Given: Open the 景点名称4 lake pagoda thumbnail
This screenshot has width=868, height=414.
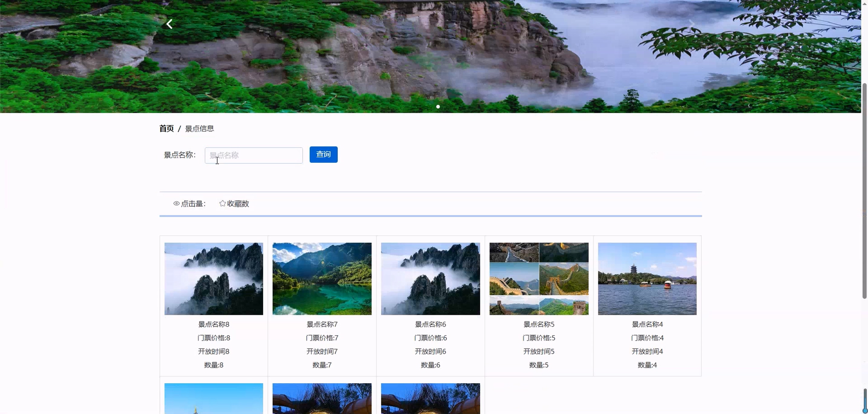Looking at the screenshot, I should 647,279.
